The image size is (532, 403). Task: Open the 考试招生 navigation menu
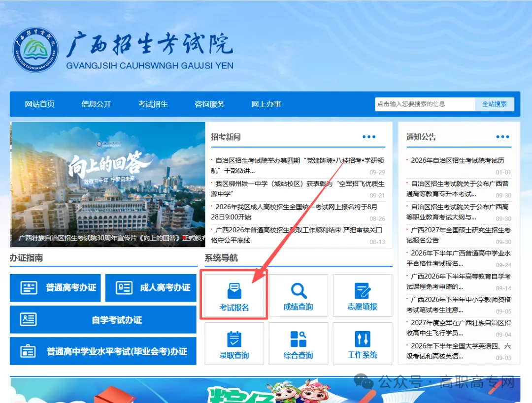point(153,104)
